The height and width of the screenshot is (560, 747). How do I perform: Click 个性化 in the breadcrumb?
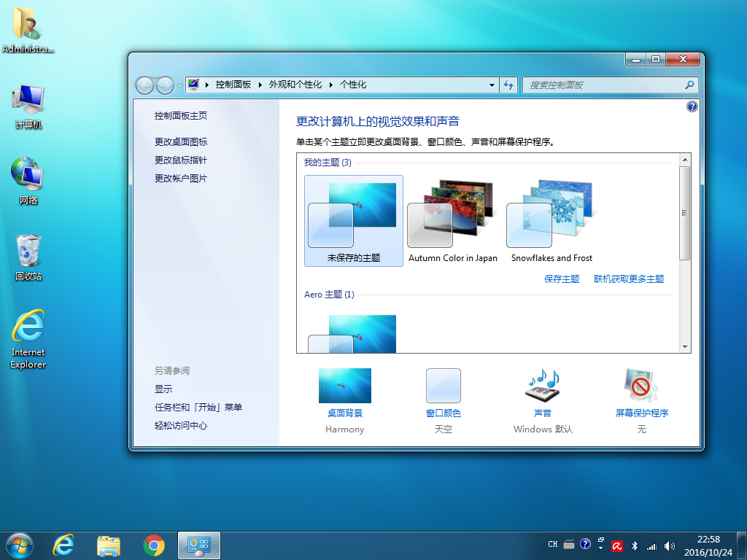[352, 85]
